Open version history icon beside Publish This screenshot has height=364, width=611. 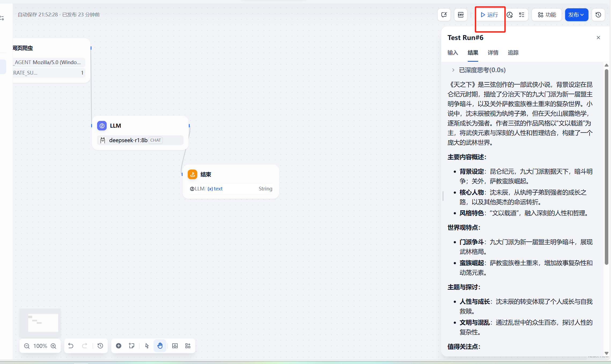[598, 15]
